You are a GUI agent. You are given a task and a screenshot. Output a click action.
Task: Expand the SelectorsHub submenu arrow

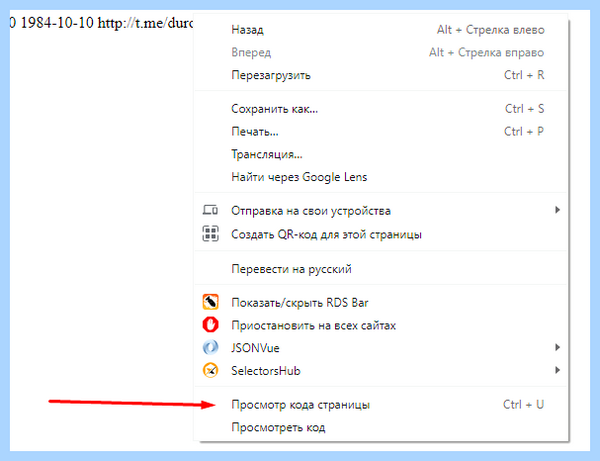coord(558,370)
